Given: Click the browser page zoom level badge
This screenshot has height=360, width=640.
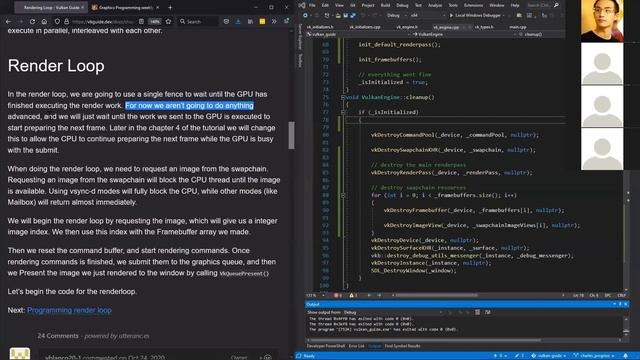Looking at the screenshot, I should (154, 21).
